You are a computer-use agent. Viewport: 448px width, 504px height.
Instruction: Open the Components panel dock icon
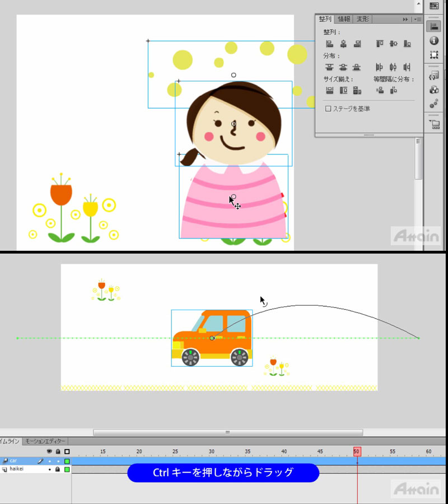point(434,90)
